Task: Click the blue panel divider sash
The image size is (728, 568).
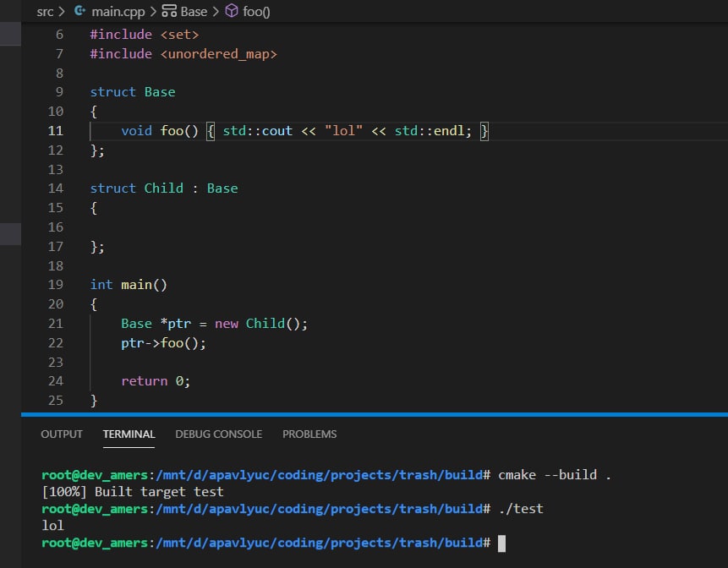Action: 375,414
